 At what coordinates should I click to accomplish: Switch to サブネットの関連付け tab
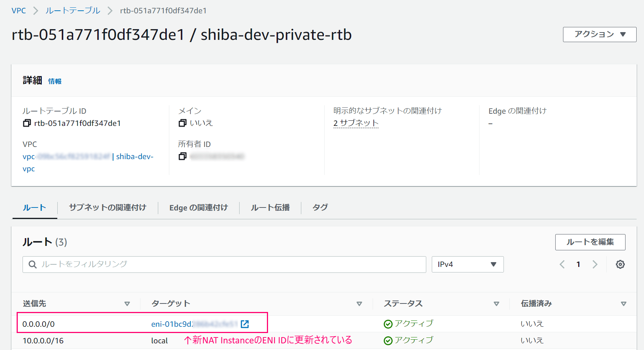click(108, 207)
